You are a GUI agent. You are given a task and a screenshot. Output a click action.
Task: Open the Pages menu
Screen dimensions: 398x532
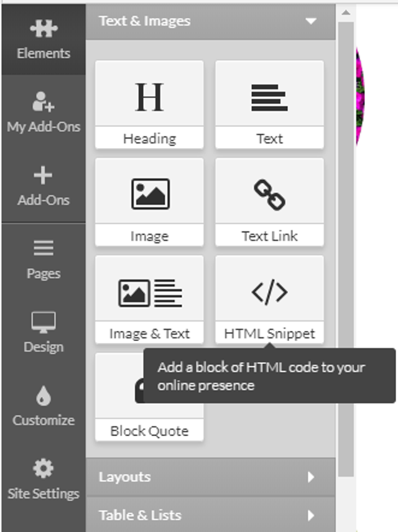pos(44,259)
